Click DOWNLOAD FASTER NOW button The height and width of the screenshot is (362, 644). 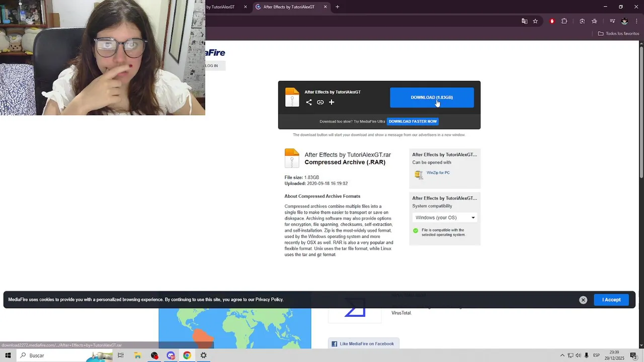pos(413,121)
